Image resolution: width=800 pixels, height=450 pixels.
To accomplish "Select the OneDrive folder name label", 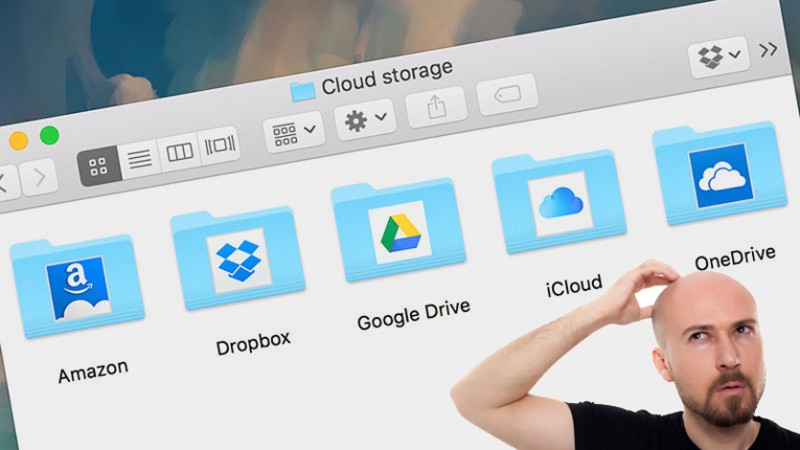I will pos(735,258).
